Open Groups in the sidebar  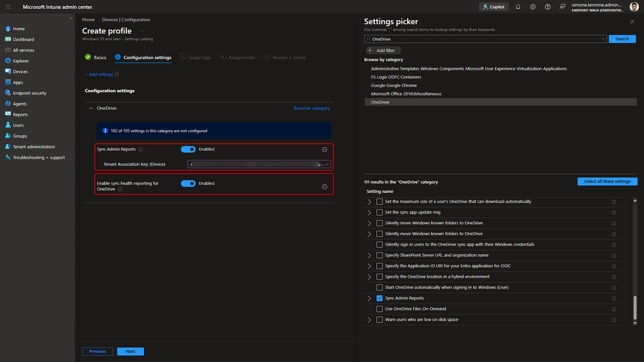(19, 136)
